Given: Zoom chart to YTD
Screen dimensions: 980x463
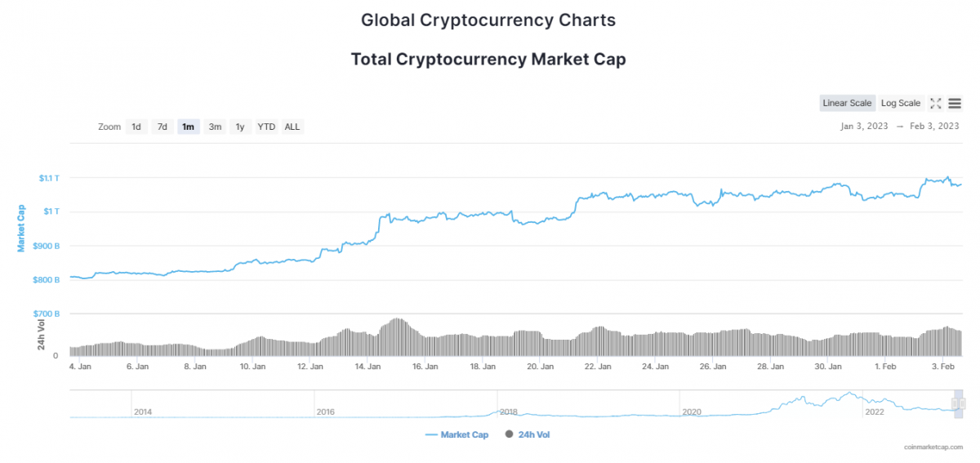Looking at the screenshot, I should (266, 127).
